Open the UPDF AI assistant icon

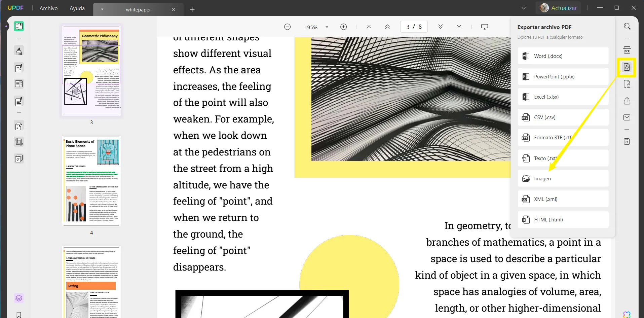click(627, 315)
